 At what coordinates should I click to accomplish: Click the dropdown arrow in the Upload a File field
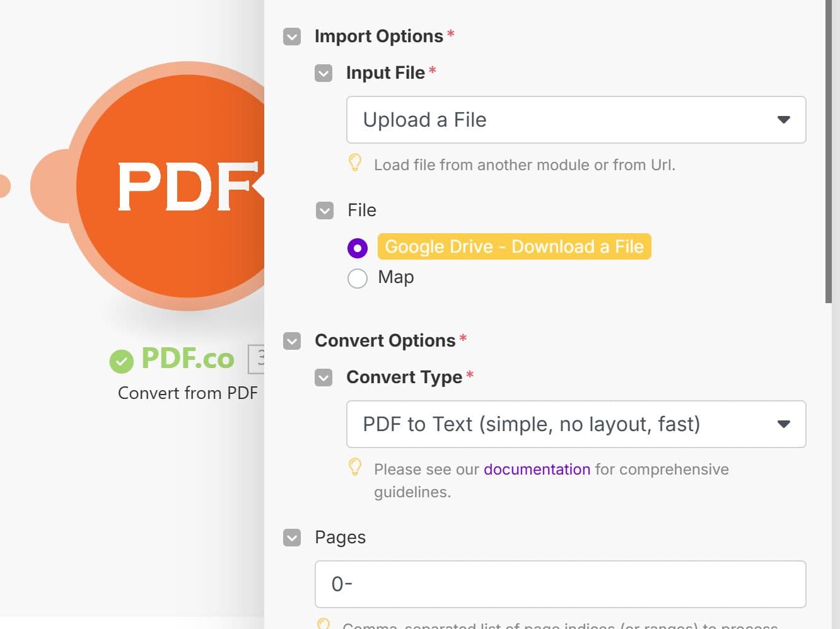[x=784, y=120]
